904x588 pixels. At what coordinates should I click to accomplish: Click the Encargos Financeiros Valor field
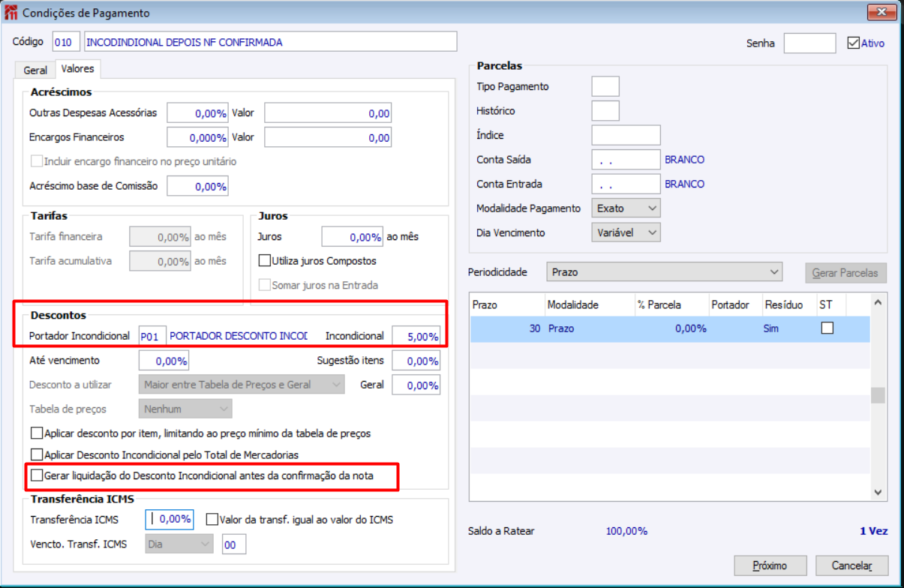[328, 137]
